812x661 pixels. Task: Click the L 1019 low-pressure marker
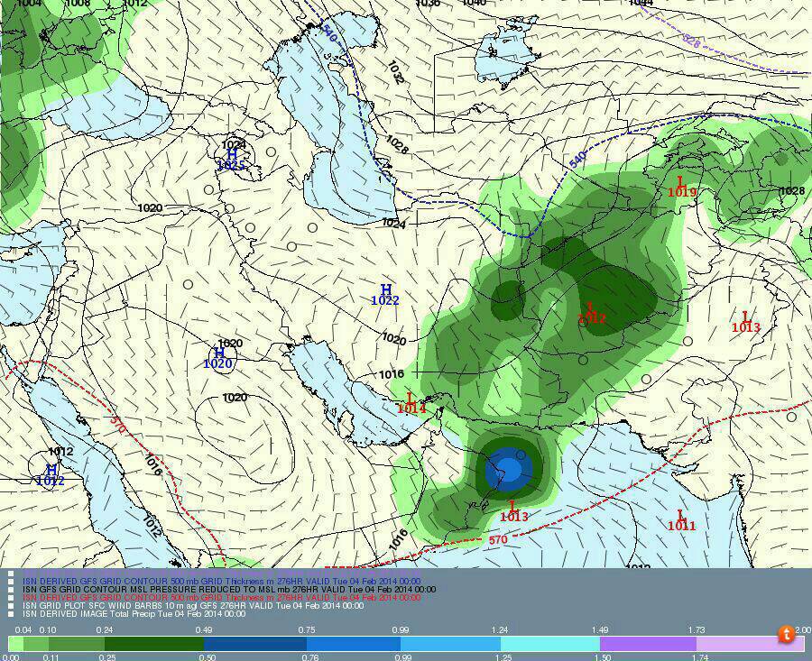[x=681, y=186]
